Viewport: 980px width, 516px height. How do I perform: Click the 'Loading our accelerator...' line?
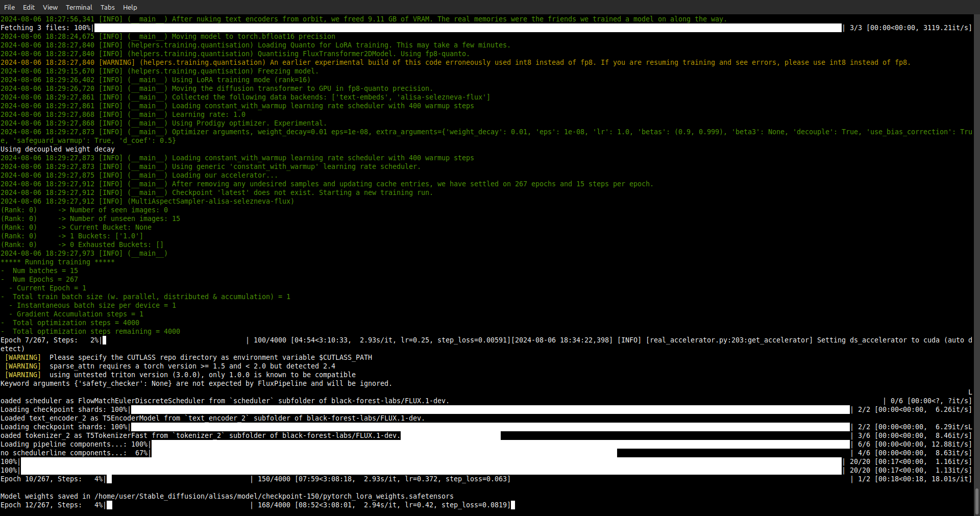[x=139, y=175]
